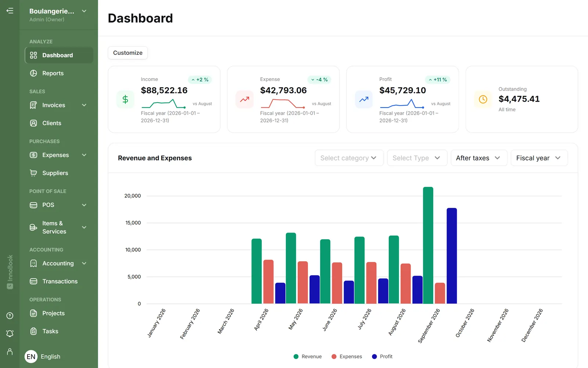
Task: Open the Fiscal year dropdown
Action: 539,158
